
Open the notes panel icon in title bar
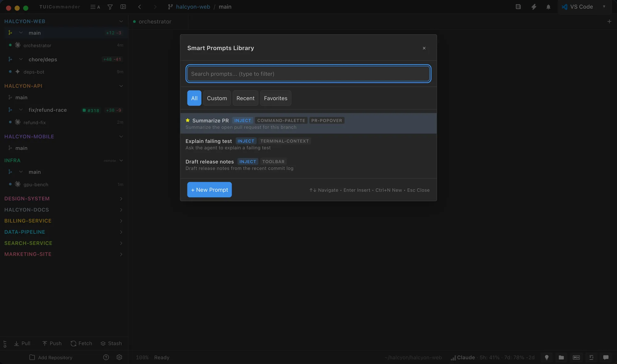coord(518,7)
